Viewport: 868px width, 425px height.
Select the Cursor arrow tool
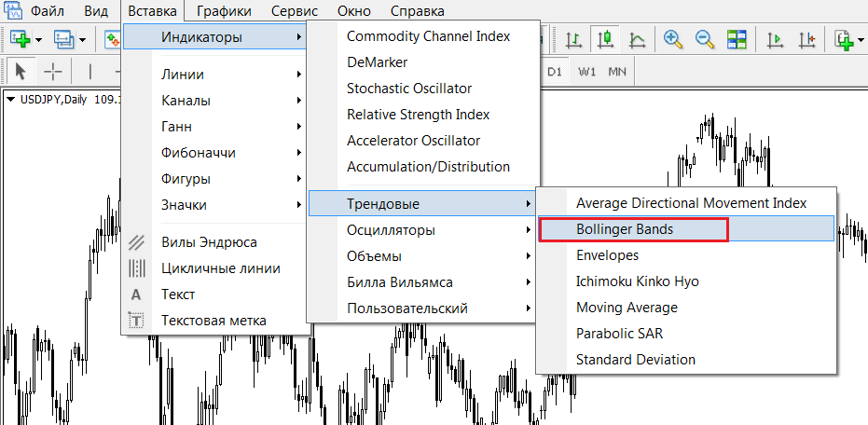pyautogui.click(x=21, y=72)
